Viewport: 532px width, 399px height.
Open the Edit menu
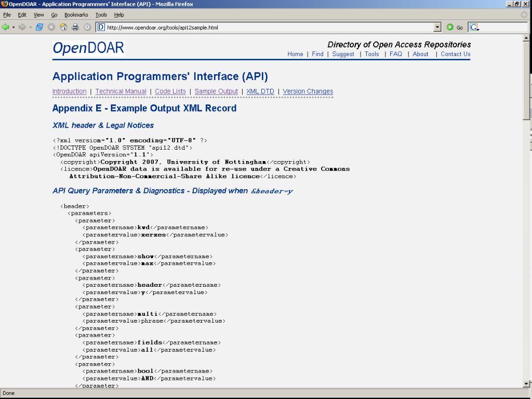click(x=22, y=15)
